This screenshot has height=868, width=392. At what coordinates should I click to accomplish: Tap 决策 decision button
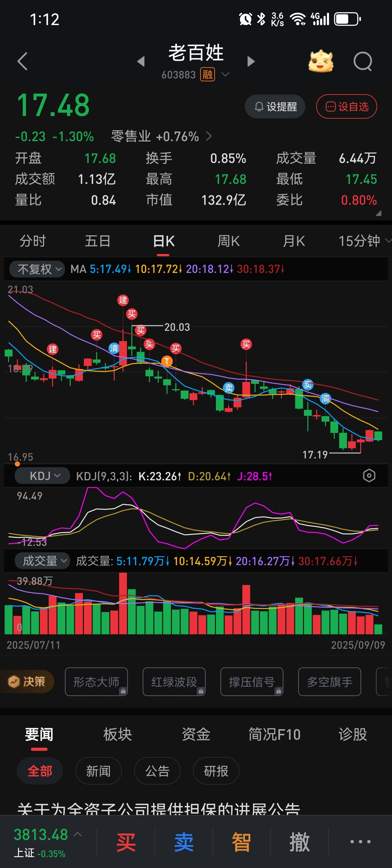27,682
